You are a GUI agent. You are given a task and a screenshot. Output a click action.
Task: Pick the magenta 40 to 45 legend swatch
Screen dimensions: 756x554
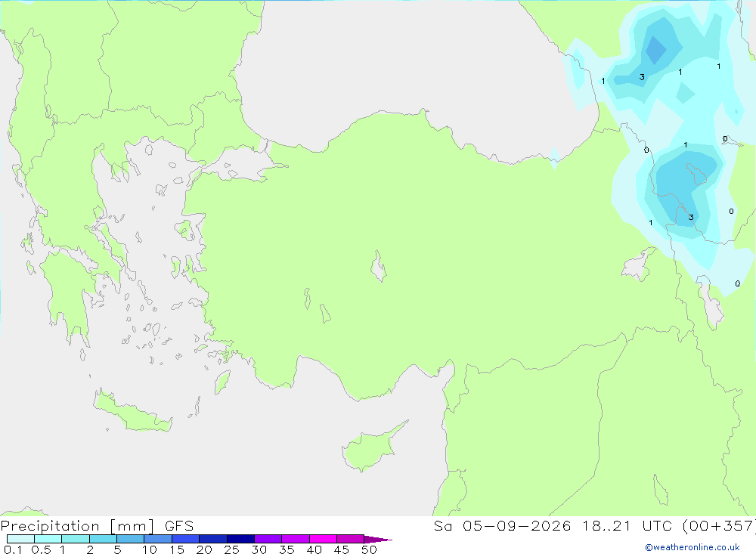[x=323, y=539]
